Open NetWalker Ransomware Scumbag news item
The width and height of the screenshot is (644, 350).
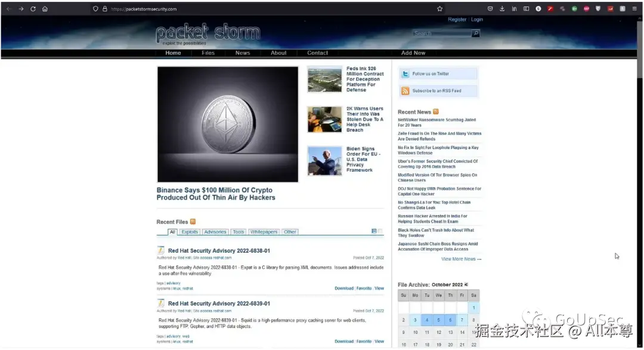(x=436, y=122)
